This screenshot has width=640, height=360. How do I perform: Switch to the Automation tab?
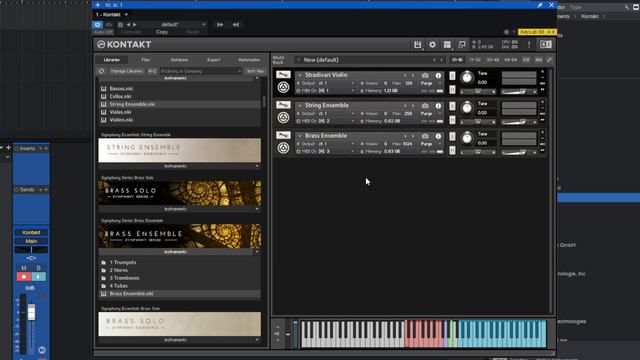tap(249, 60)
